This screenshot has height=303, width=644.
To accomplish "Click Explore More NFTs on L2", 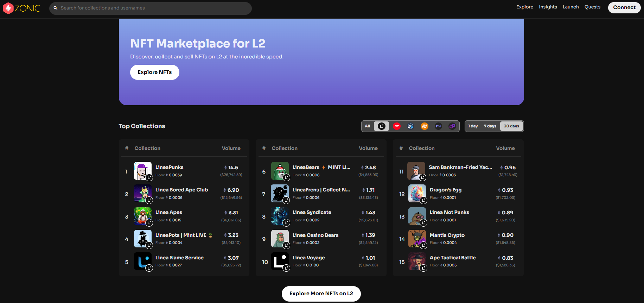I will tap(321, 293).
